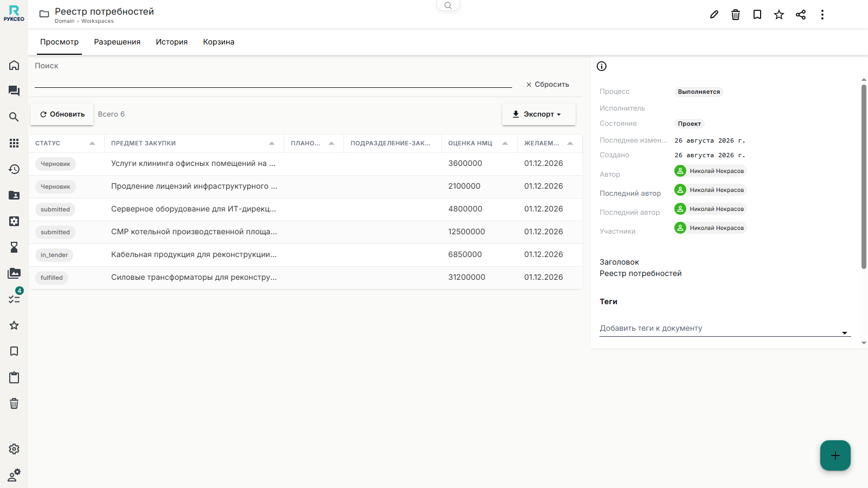
Task: Go to Home in the sidebar
Action: tap(14, 65)
